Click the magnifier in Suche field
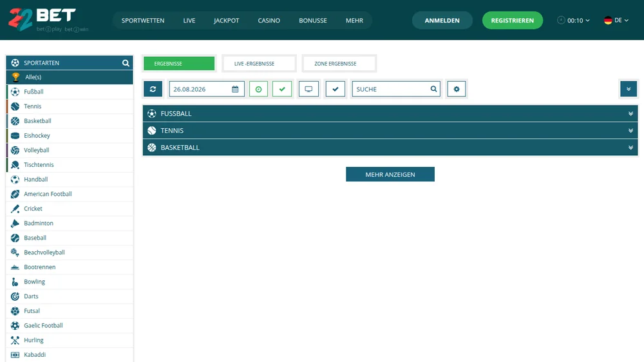Image resolution: width=644 pixels, height=362 pixels. (x=433, y=89)
